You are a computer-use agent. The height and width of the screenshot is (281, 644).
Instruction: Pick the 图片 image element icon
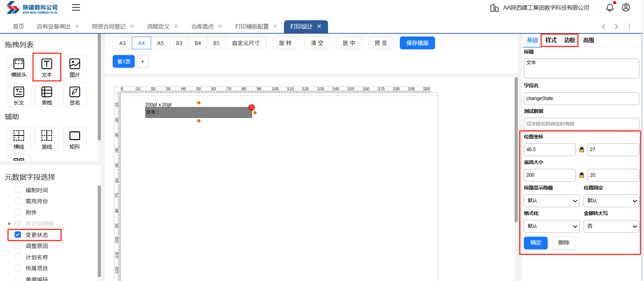point(75,67)
